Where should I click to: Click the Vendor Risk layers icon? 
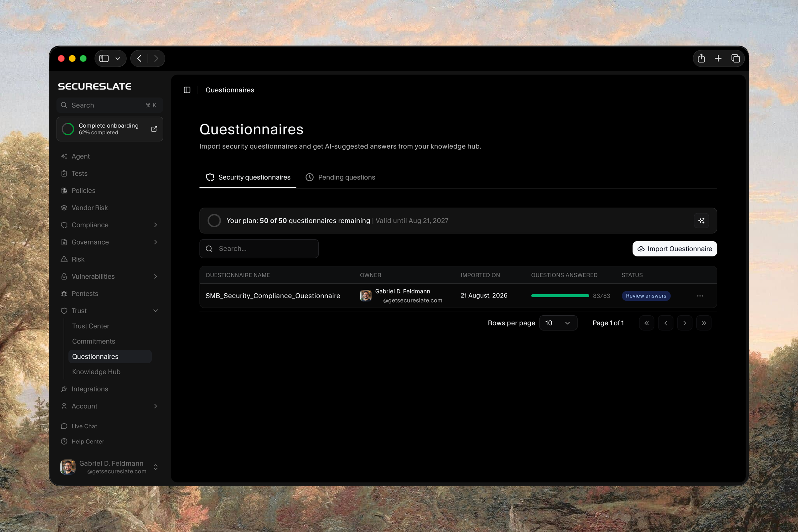click(x=64, y=208)
